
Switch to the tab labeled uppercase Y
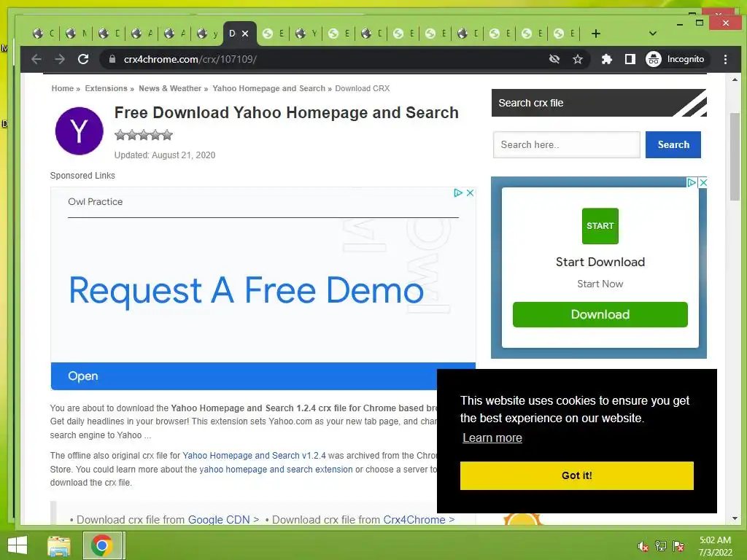(x=306, y=34)
